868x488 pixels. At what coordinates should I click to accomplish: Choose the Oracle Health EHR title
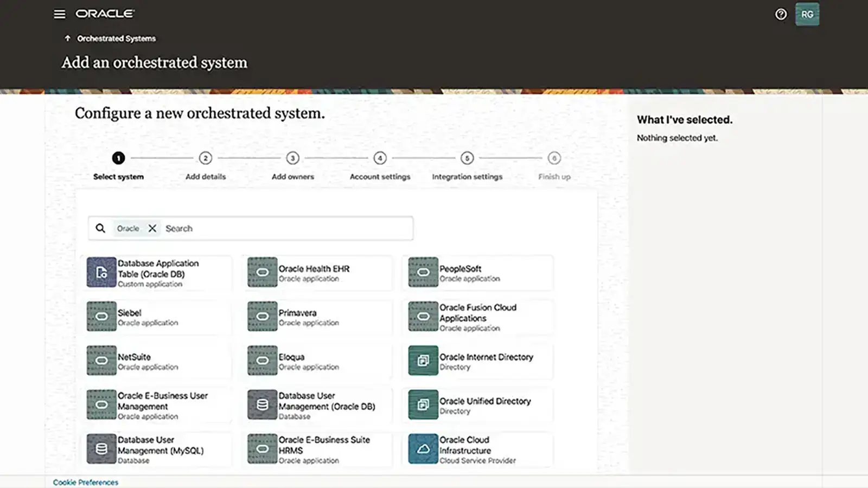click(314, 268)
